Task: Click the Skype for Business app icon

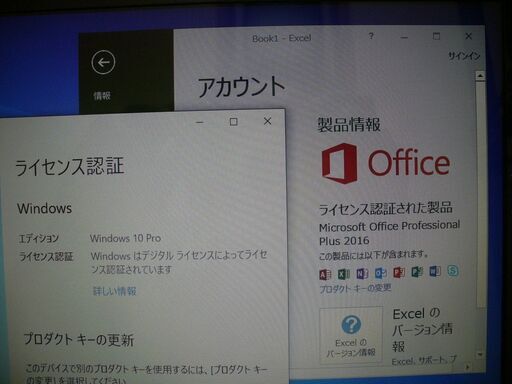Action: 453,271
